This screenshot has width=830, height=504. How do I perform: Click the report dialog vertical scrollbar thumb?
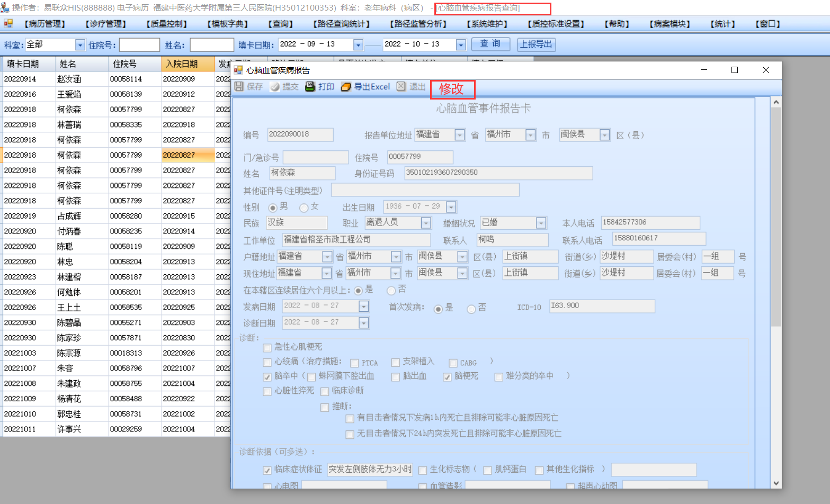point(776,217)
